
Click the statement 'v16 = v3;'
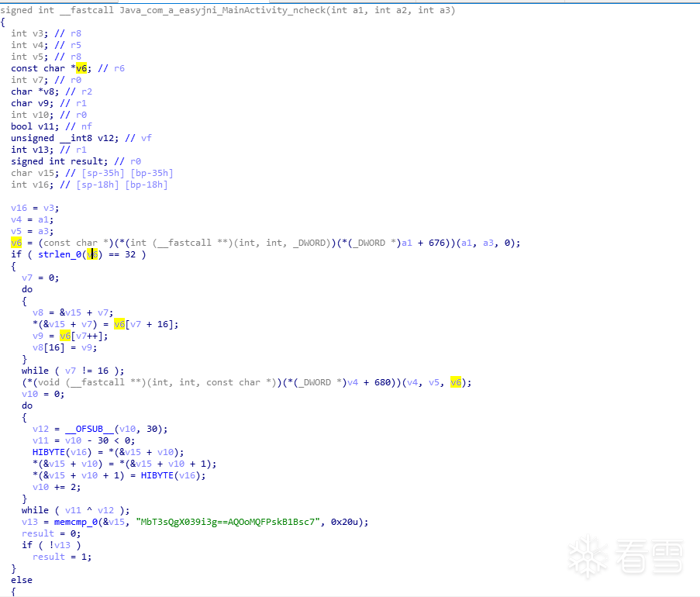pyautogui.click(x=35, y=208)
